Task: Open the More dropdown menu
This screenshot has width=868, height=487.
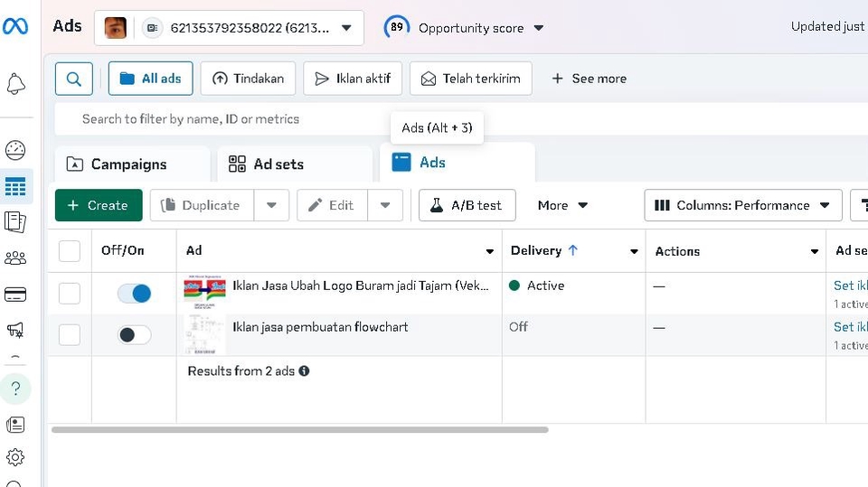Action: [x=562, y=205]
